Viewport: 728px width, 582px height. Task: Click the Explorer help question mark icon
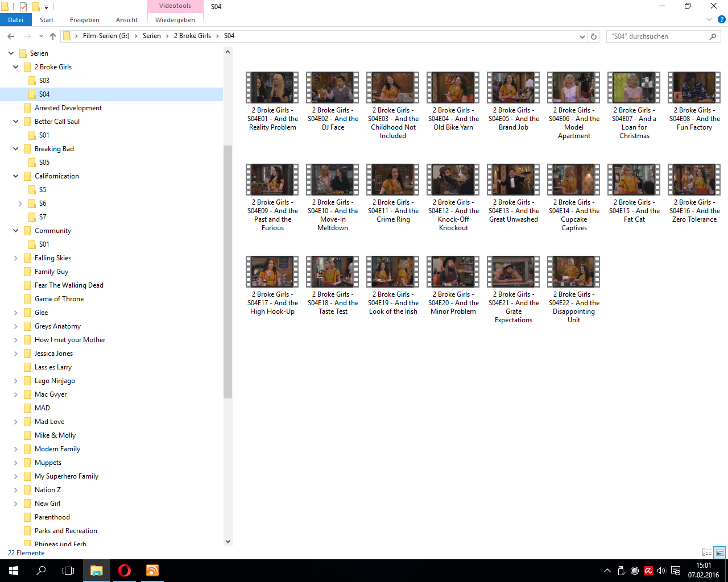(721, 19)
